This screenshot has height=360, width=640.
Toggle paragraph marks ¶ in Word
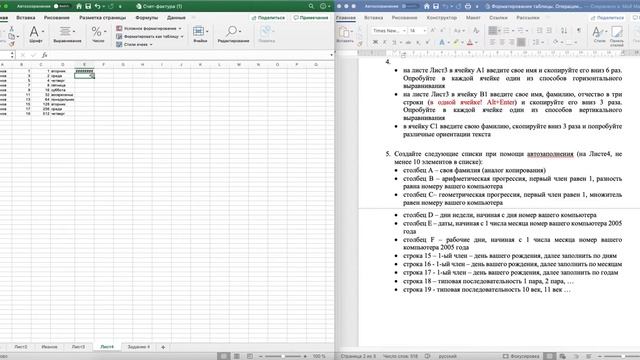click(579, 31)
